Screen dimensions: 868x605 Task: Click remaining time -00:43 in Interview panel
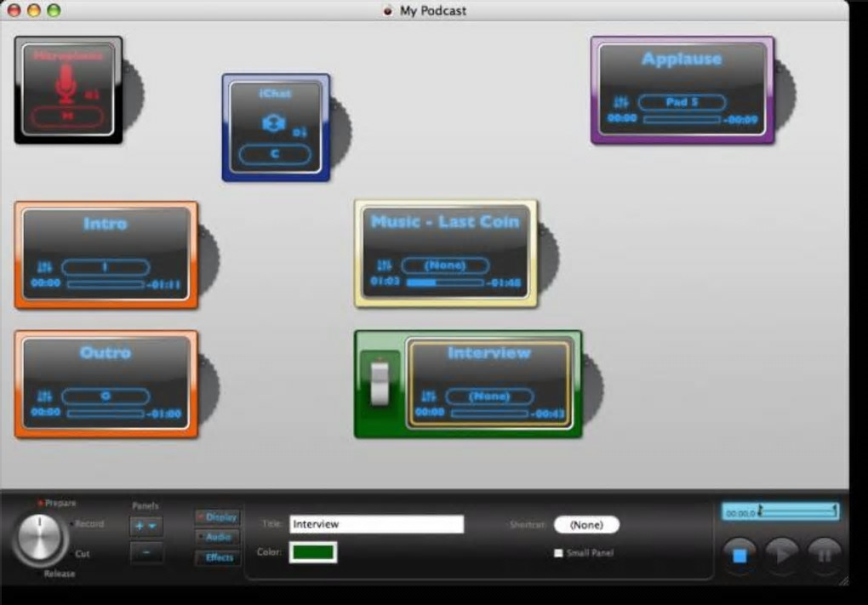pos(547,414)
